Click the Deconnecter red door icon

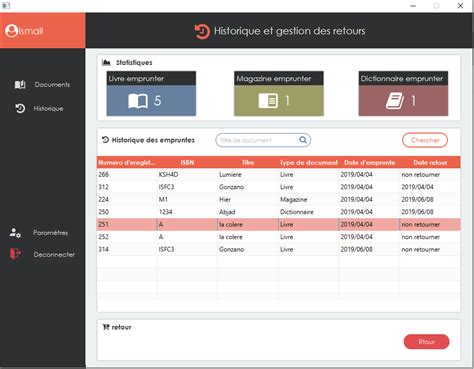click(x=15, y=254)
